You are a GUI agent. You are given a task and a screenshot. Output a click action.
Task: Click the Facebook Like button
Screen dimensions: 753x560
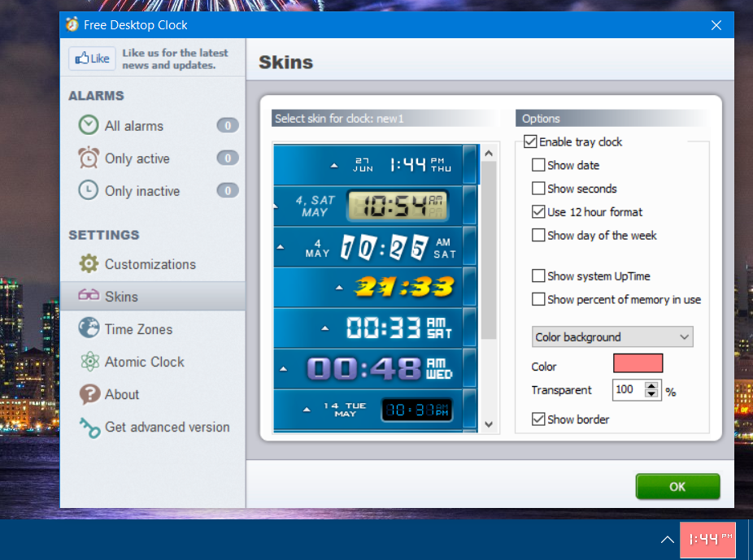pos(91,58)
